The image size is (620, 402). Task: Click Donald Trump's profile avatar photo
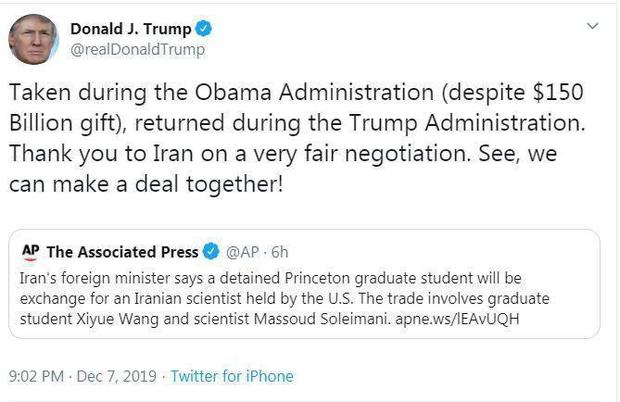(x=33, y=38)
